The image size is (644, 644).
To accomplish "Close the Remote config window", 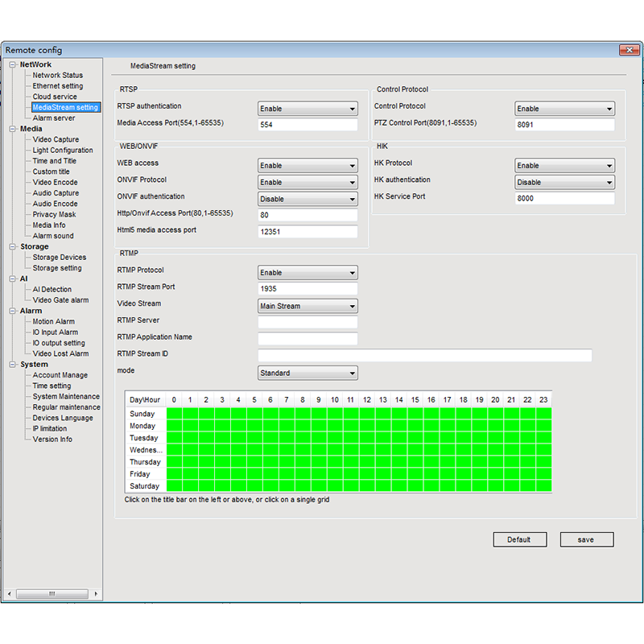I will tap(630, 50).
